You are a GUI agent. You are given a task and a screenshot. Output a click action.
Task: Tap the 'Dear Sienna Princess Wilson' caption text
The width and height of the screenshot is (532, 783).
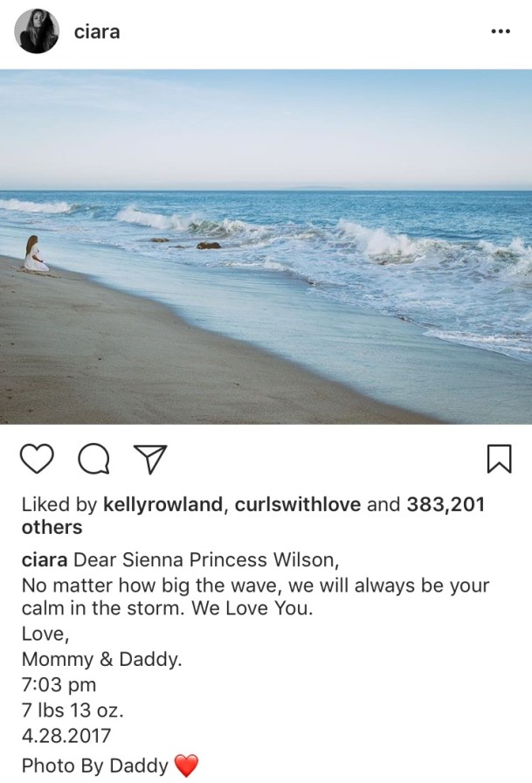coord(207,560)
